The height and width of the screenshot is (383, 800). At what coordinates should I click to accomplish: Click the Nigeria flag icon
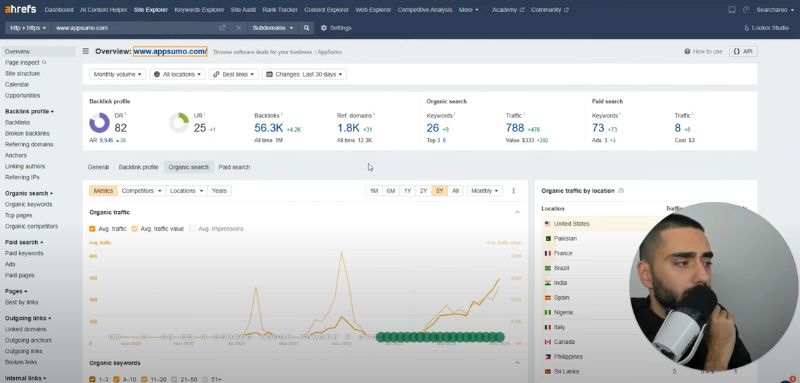point(547,312)
